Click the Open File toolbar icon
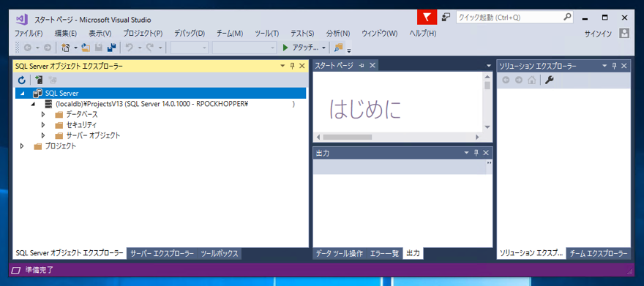 point(86,48)
